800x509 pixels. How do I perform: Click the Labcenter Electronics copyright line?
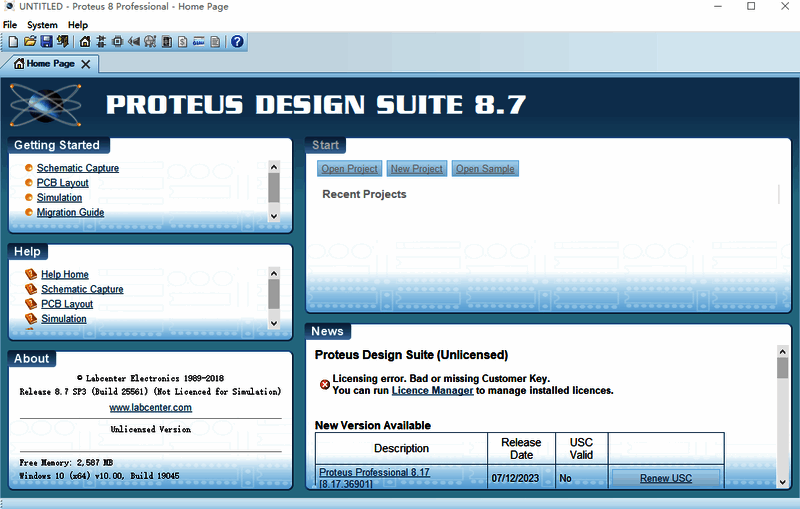tap(151, 378)
